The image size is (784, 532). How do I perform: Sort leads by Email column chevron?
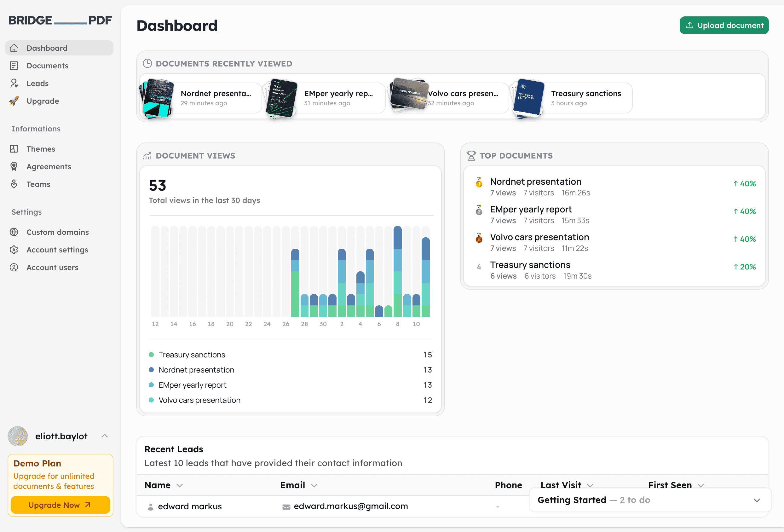[314, 485]
